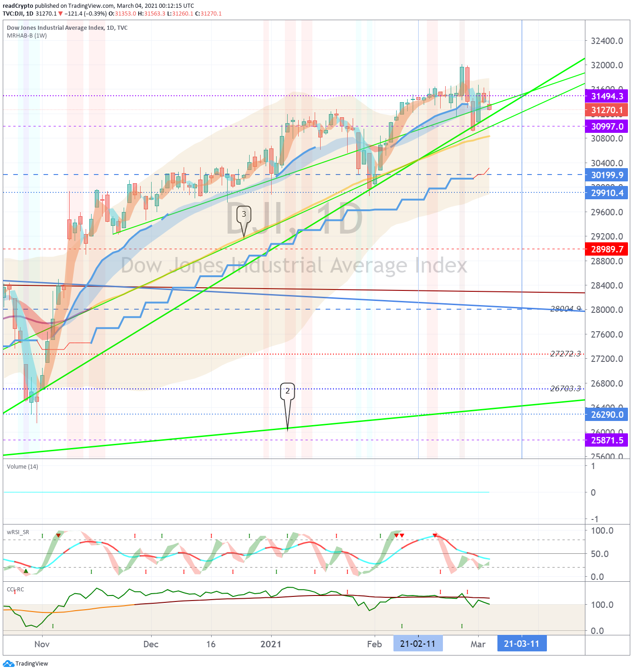Viewport: 633px width, 672px height.
Task: Click the H:31563.3 high value in header
Action: (152, 14)
